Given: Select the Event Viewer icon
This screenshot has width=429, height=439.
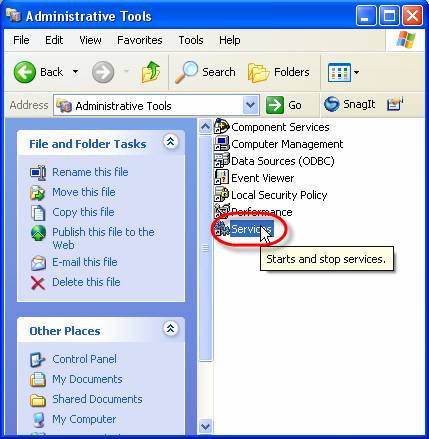Looking at the screenshot, I should [221, 178].
